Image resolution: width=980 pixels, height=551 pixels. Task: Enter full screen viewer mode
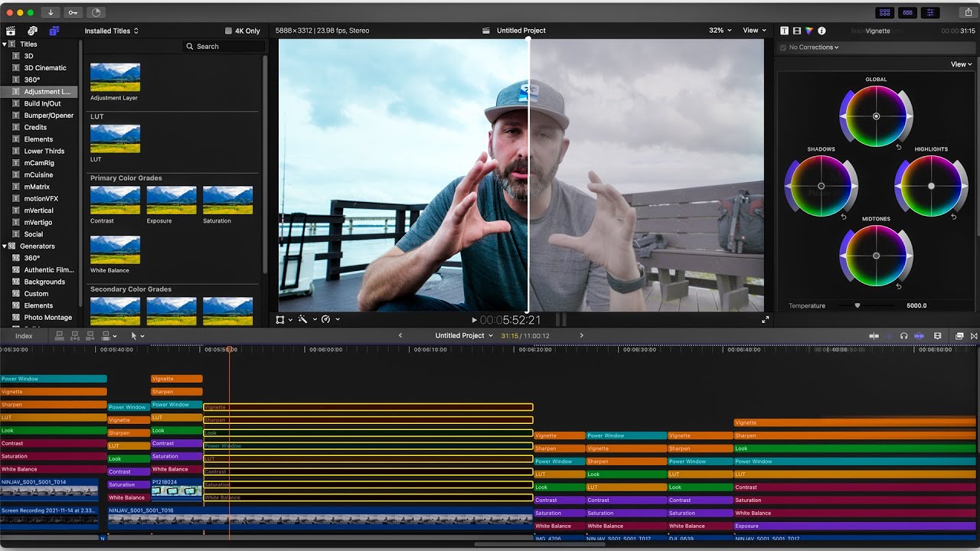[765, 320]
